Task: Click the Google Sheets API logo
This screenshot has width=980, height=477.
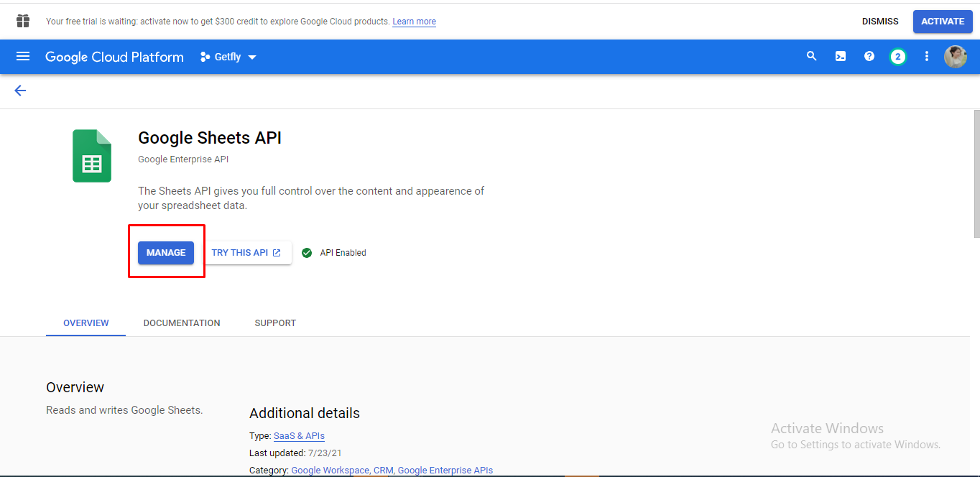Action: pos(92,156)
